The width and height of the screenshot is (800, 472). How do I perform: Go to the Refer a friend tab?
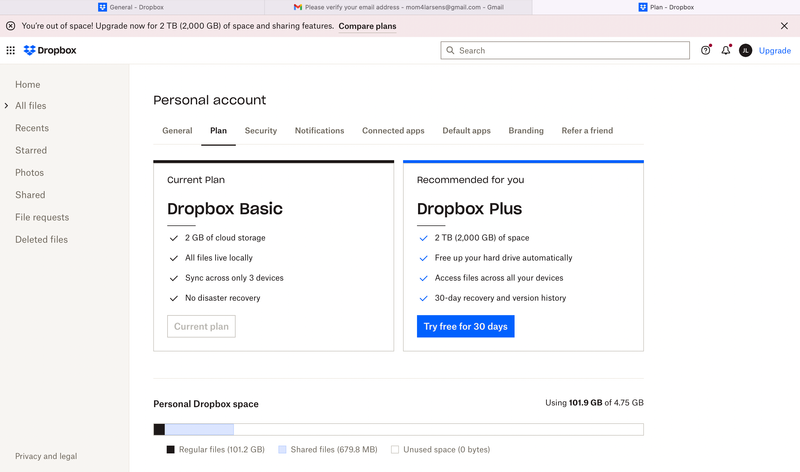(x=587, y=131)
